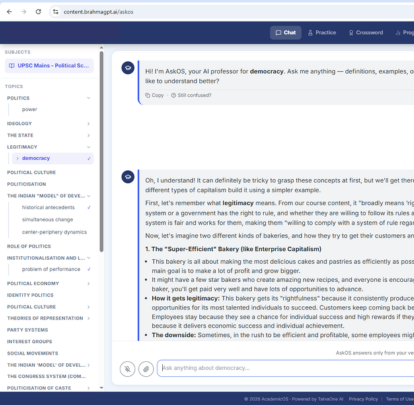This screenshot has height=405, width=414.
Task: Toggle the checkmark beside historical antecedents
Action: (89, 207)
